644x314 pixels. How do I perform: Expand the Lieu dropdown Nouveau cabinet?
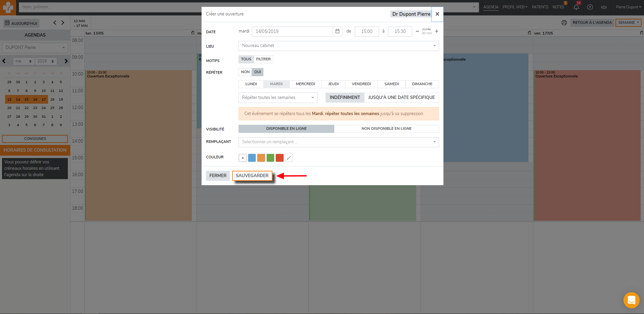(x=338, y=46)
